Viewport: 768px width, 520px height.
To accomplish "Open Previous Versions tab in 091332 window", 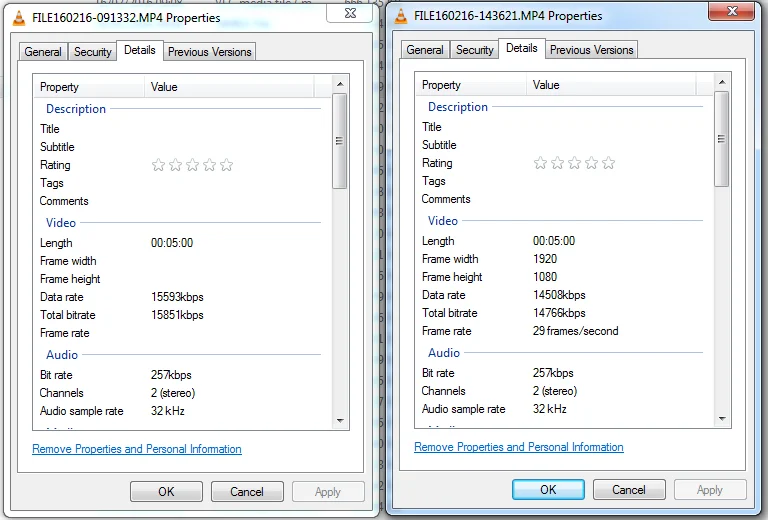I will 210,52.
